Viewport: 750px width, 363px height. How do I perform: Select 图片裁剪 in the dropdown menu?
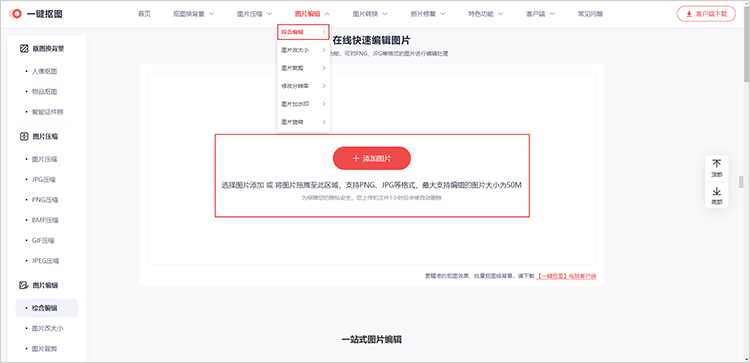click(x=303, y=68)
